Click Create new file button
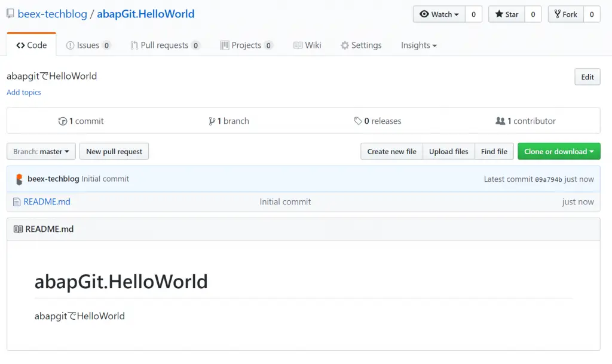 392,151
